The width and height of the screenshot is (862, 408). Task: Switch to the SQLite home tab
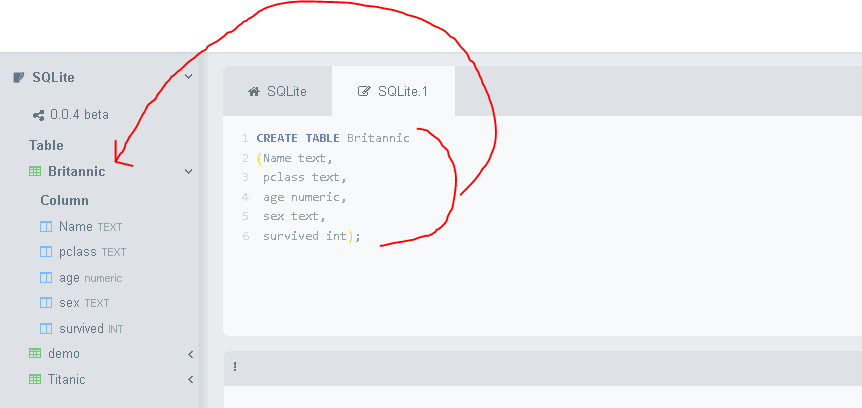[x=278, y=91]
